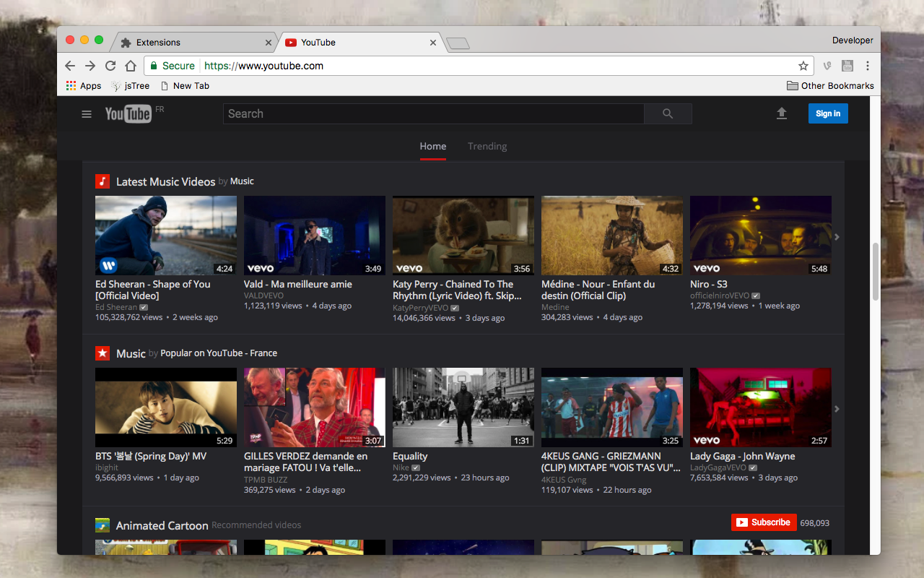Viewport: 924px width, 578px height.
Task: Bookmark the page using the star icon
Action: (803, 65)
